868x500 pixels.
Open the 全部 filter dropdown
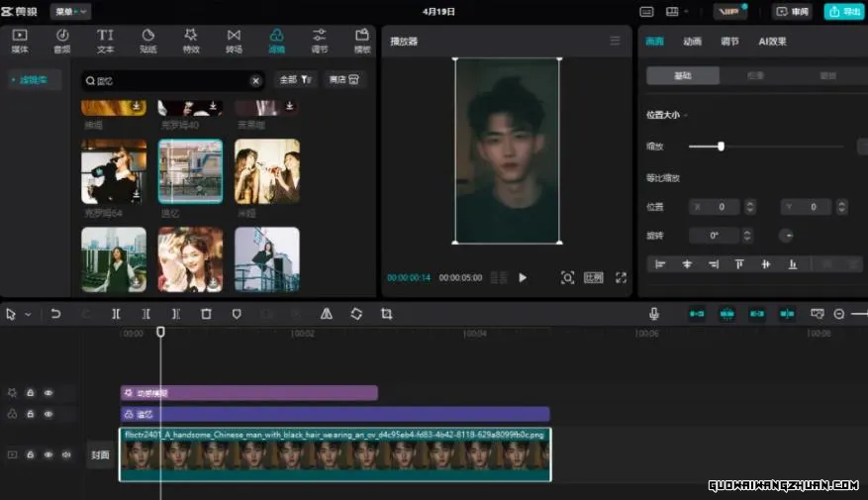[x=296, y=80]
